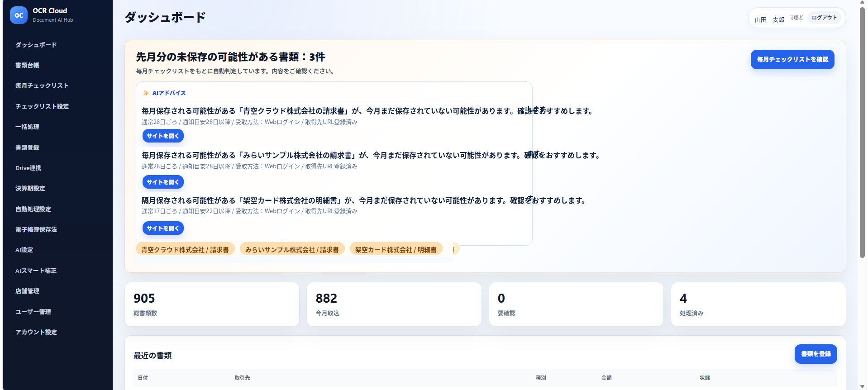Click the scrollbar up arrow
Image resolution: width=868 pixels, height=390 pixels.
(862, 3)
